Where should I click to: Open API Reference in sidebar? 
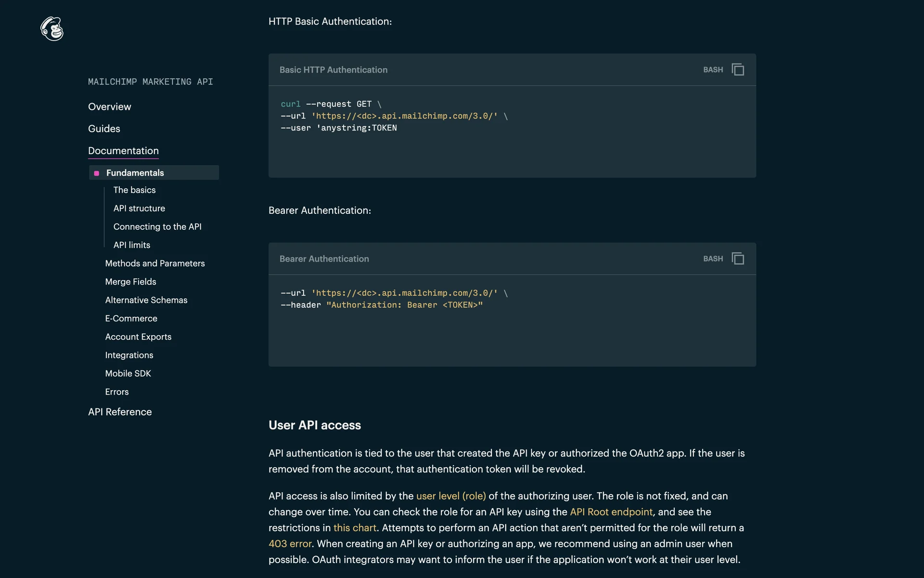[x=120, y=412]
